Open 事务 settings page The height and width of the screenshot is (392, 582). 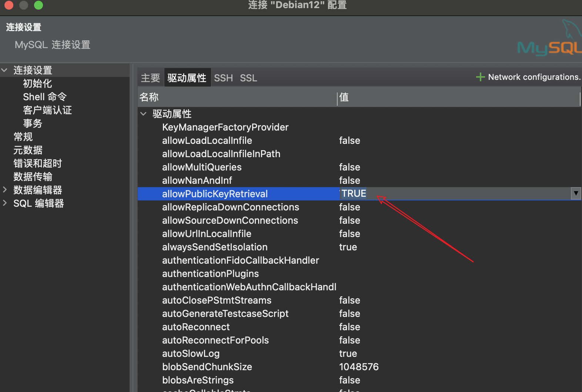[x=33, y=124]
